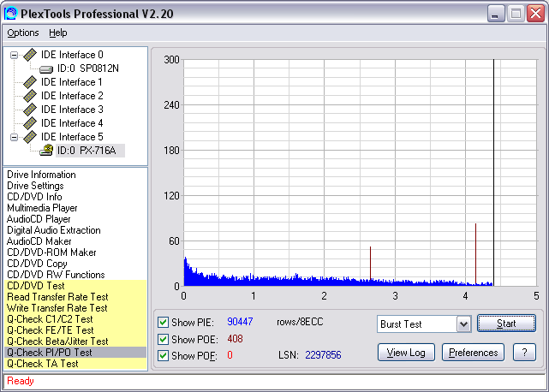Open the Burst Test dropdown
Viewport: 549px width, 392px height.
tap(463, 324)
